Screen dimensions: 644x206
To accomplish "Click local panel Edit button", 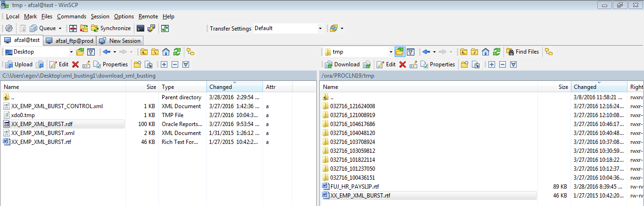I will 59,64.
